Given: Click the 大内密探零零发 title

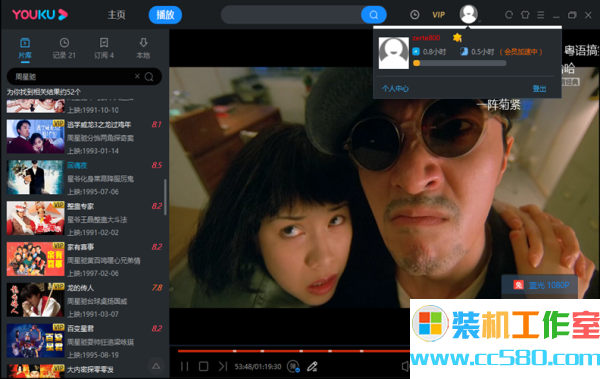Looking at the screenshot, I should click(90, 370).
